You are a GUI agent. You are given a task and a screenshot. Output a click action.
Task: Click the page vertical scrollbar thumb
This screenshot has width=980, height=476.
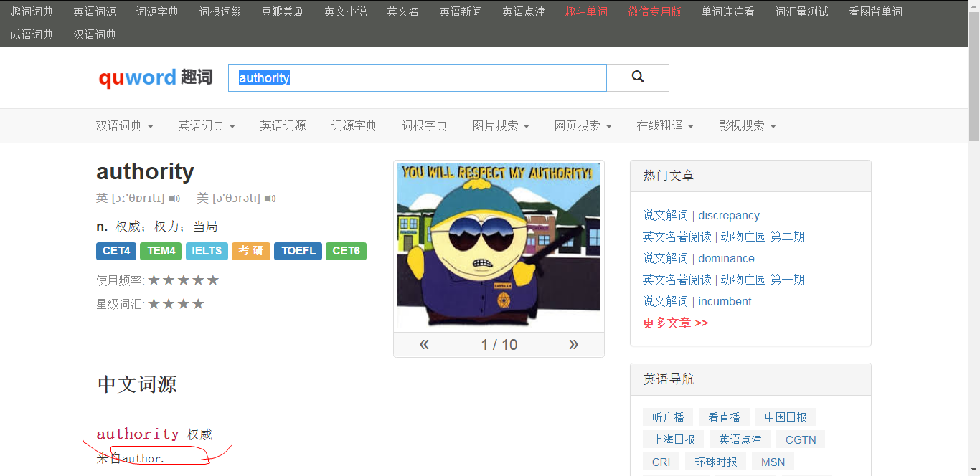coord(974,77)
